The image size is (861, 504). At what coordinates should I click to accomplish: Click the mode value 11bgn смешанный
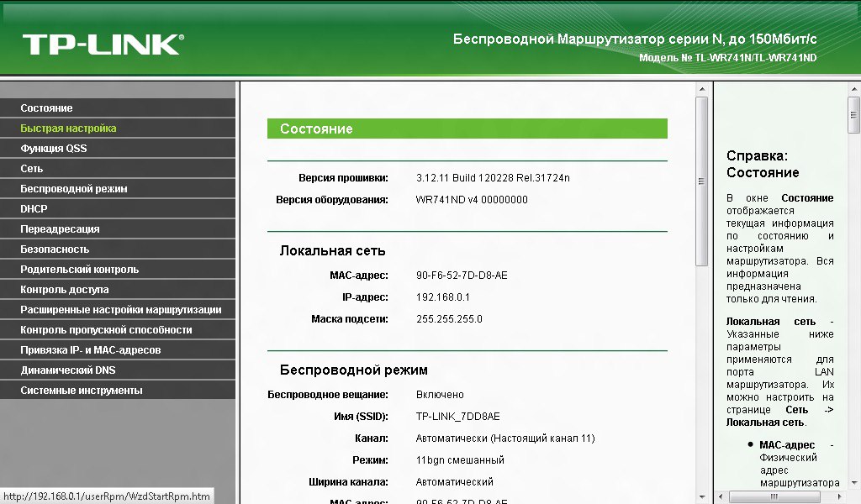460,460
